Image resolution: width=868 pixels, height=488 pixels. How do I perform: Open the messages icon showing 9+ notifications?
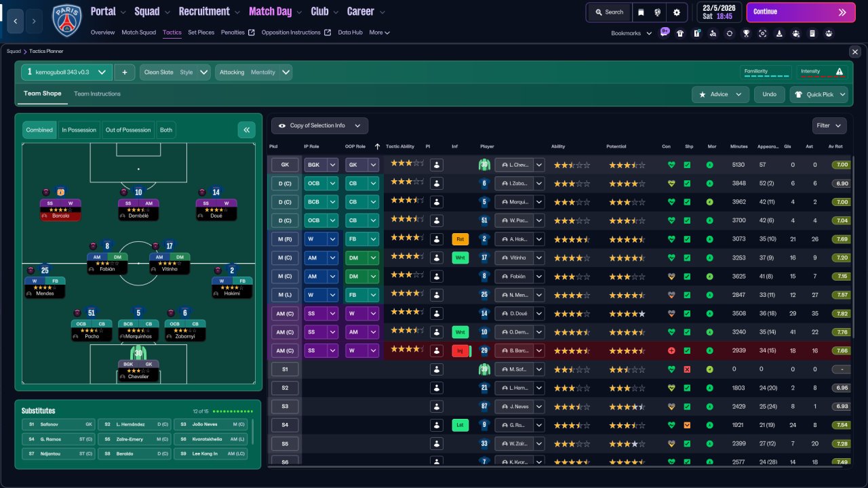click(664, 33)
